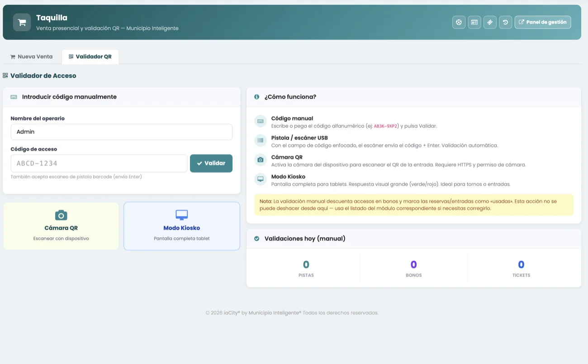588x364 pixels.
Task: Click the iaCity copyright footer text
Action: tap(292, 313)
